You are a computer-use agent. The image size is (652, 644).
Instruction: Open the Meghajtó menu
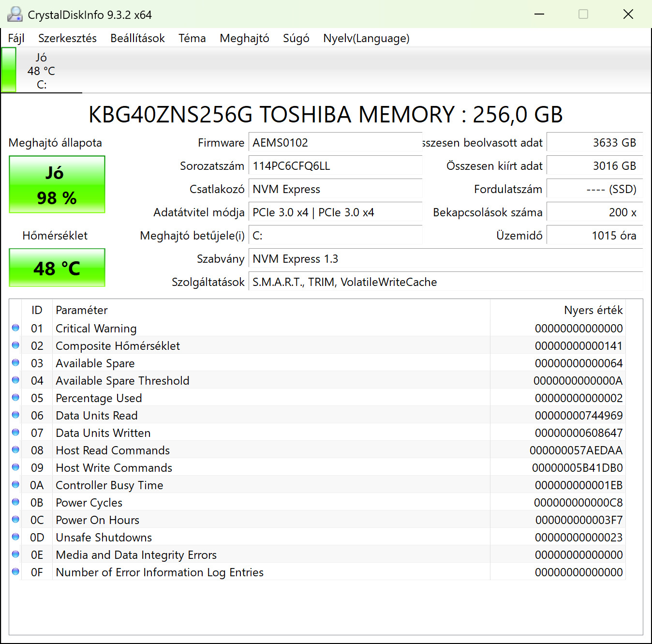244,38
